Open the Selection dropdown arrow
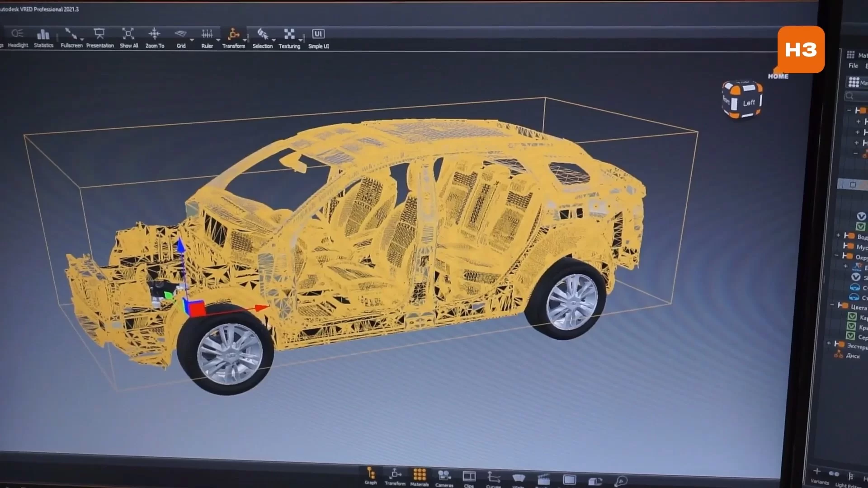 [274, 40]
